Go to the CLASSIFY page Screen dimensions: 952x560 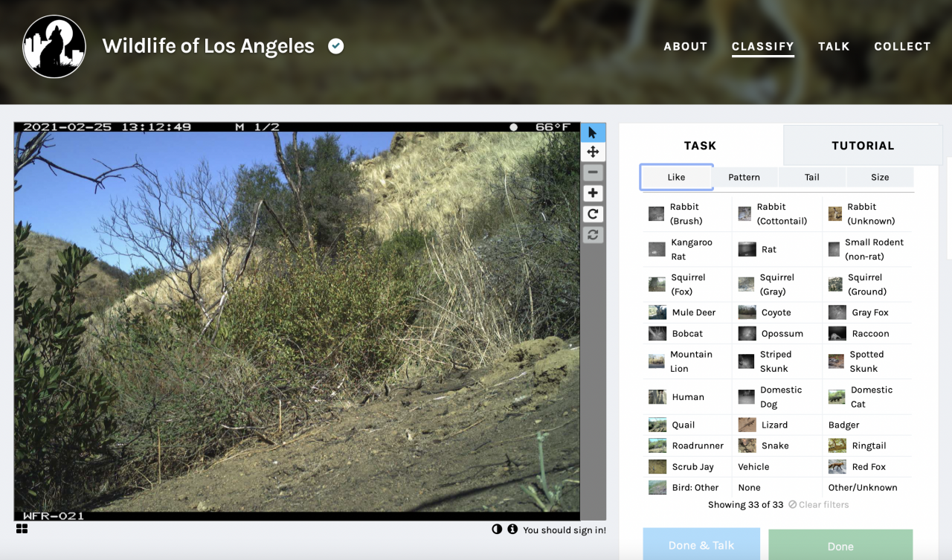[x=762, y=47]
